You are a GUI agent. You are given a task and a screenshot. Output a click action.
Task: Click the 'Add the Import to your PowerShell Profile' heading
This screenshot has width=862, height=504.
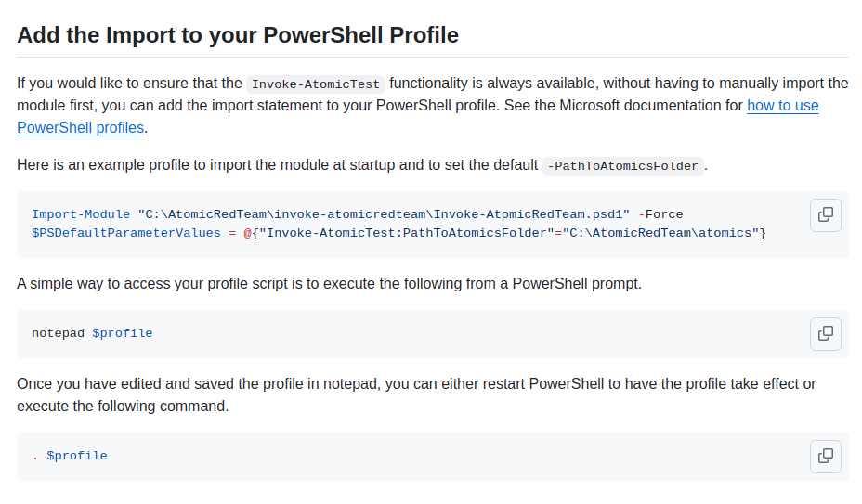(238, 35)
